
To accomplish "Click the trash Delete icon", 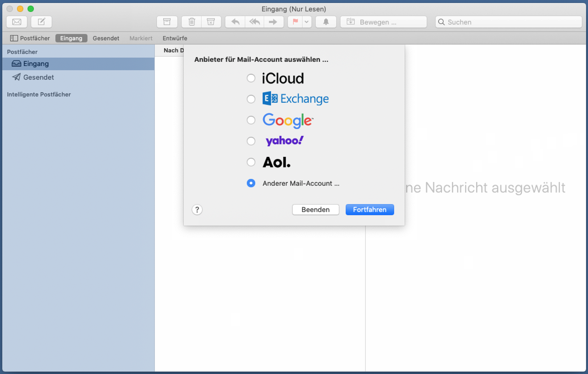I will [x=192, y=22].
